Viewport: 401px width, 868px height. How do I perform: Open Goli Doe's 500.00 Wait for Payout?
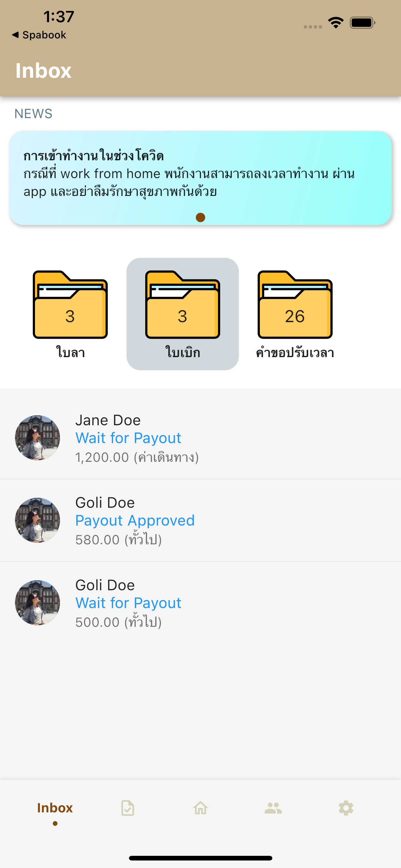click(200, 603)
